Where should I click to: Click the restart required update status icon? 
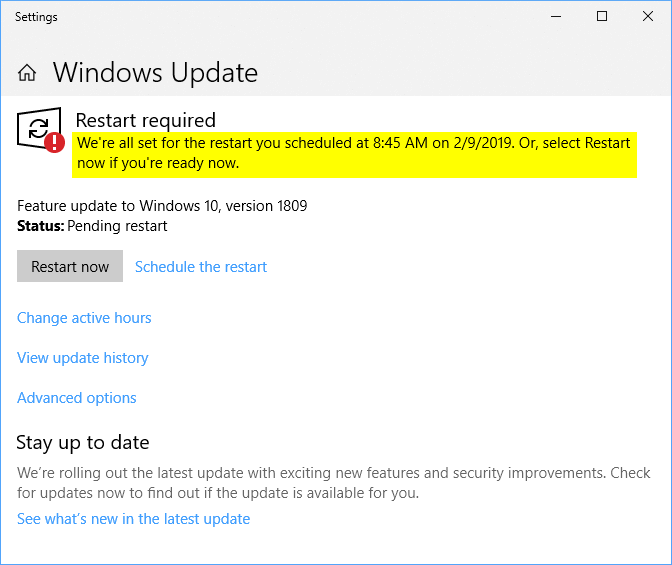click(x=40, y=129)
